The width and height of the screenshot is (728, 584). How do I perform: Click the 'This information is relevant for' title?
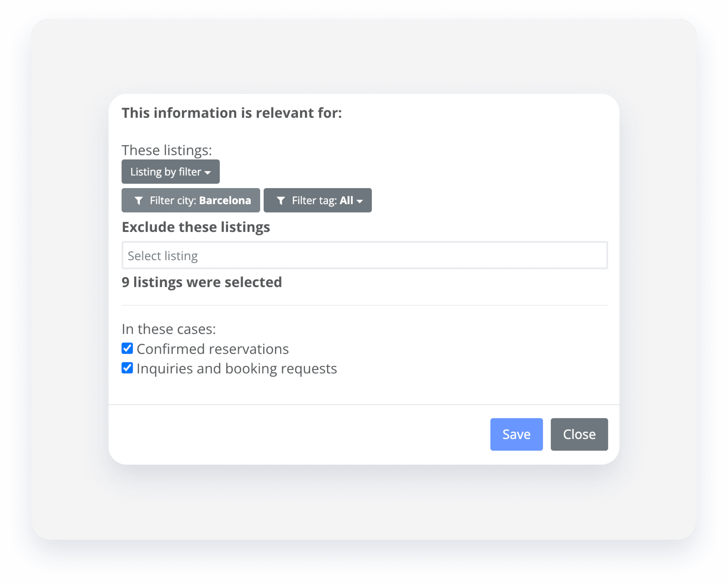click(x=232, y=113)
